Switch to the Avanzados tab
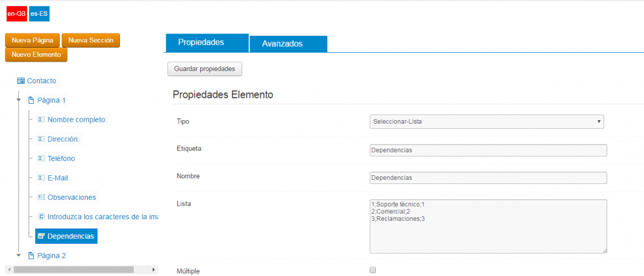 coord(288,44)
